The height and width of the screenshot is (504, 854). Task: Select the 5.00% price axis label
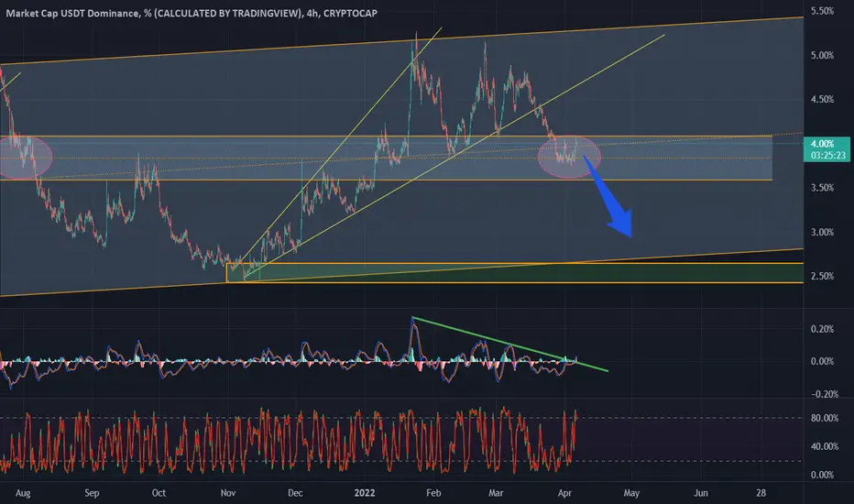point(822,55)
